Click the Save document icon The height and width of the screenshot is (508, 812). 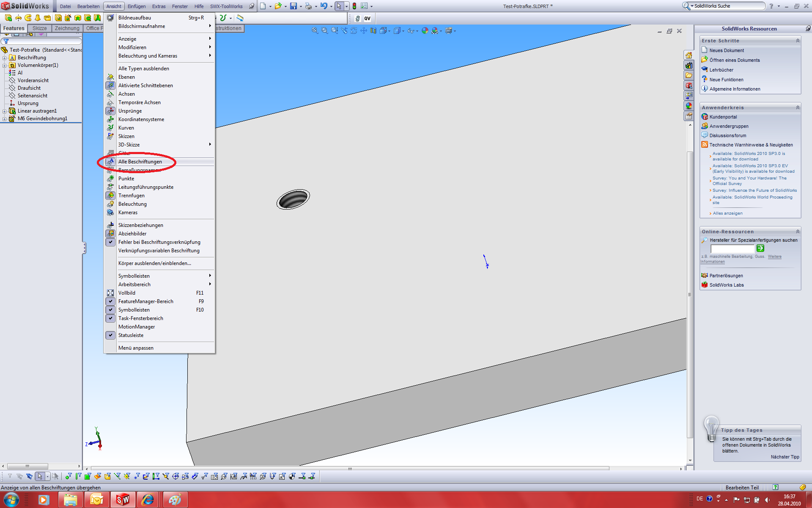click(x=293, y=6)
